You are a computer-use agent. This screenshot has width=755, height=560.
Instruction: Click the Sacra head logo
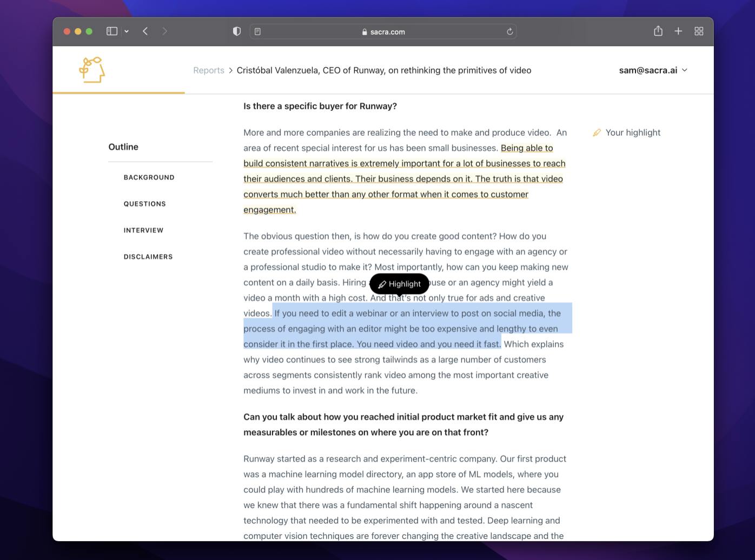92,70
